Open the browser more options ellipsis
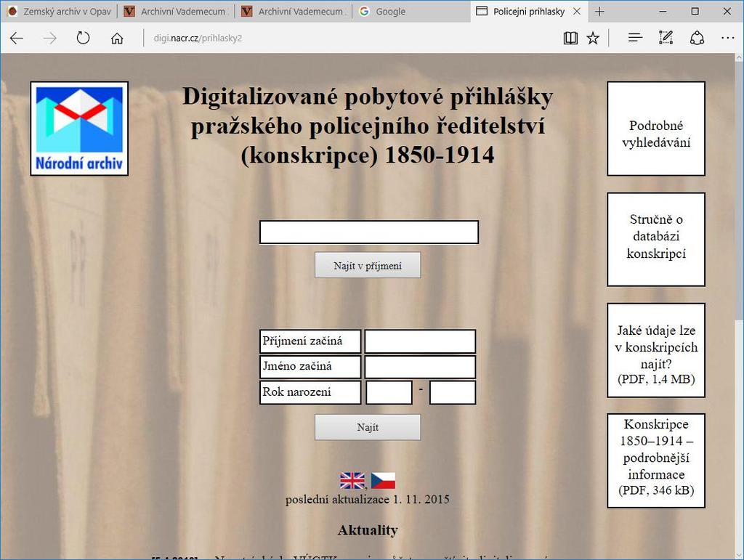 [727, 38]
